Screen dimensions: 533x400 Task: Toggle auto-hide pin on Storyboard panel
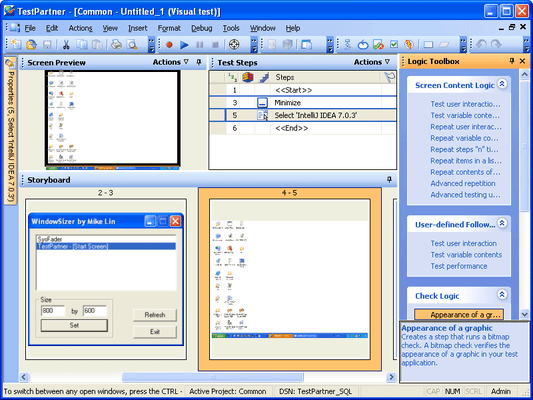[389, 179]
